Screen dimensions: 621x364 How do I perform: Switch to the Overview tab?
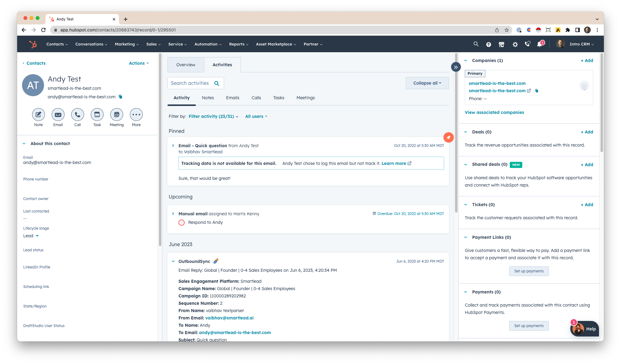[186, 64]
